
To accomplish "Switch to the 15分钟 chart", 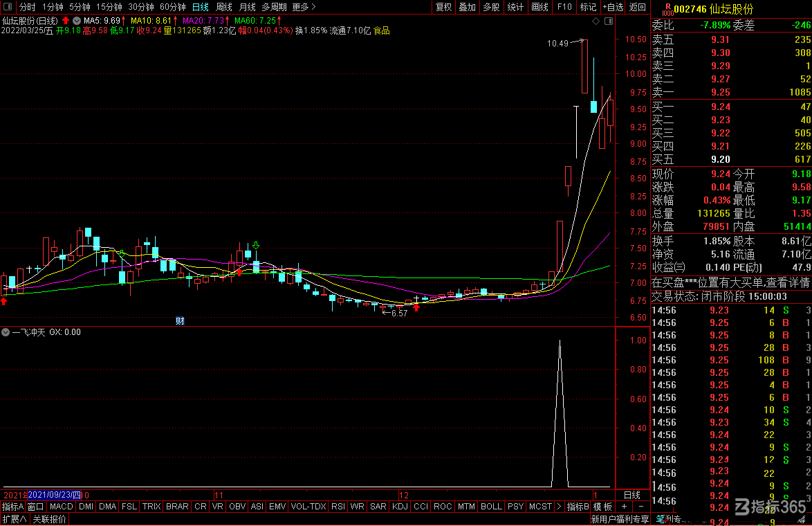I will [109, 7].
